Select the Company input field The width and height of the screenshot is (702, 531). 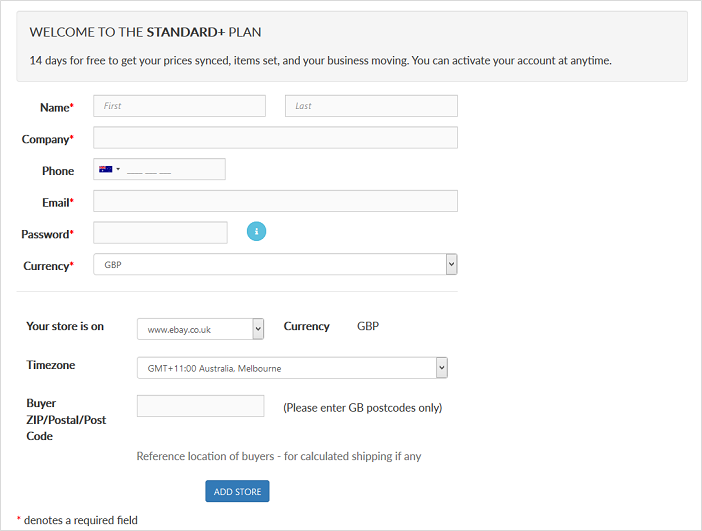[275, 138]
